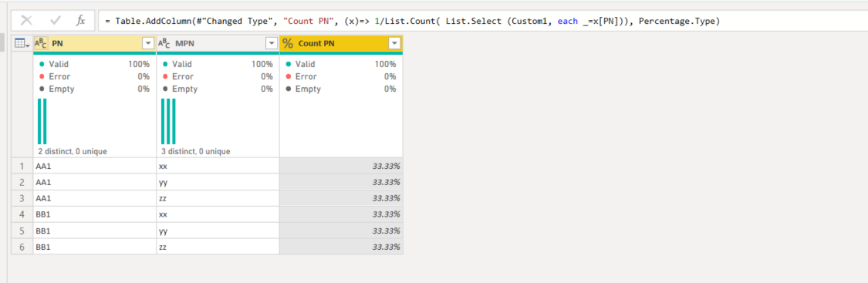This screenshot has height=283, width=868.
Task: Click 33.33% cell in row 2
Action: tap(342, 182)
